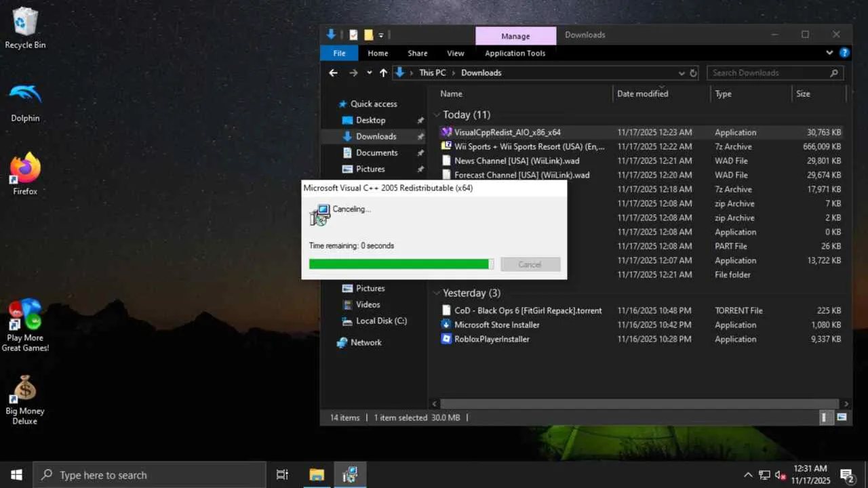
Task: Open Task View on the taskbar
Action: pyautogui.click(x=283, y=474)
